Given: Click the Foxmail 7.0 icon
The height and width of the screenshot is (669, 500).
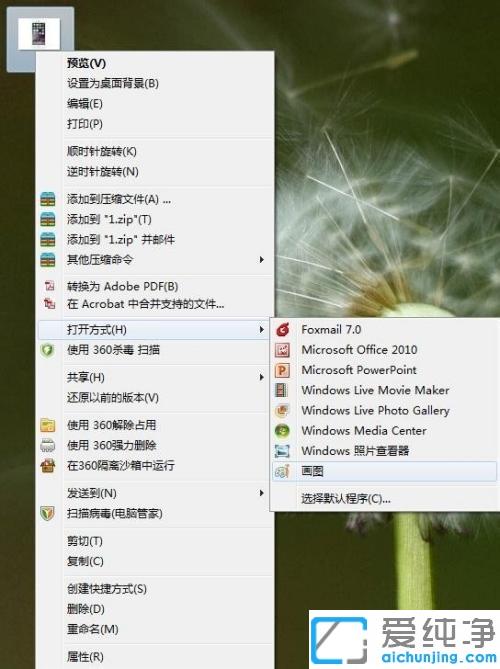Looking at the screenshot, I should coord(282,329).
